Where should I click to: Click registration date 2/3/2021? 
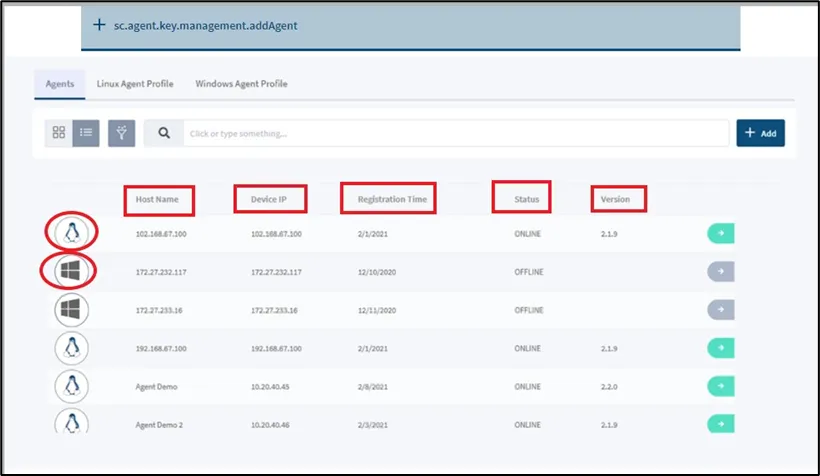(x=372, y=425)
